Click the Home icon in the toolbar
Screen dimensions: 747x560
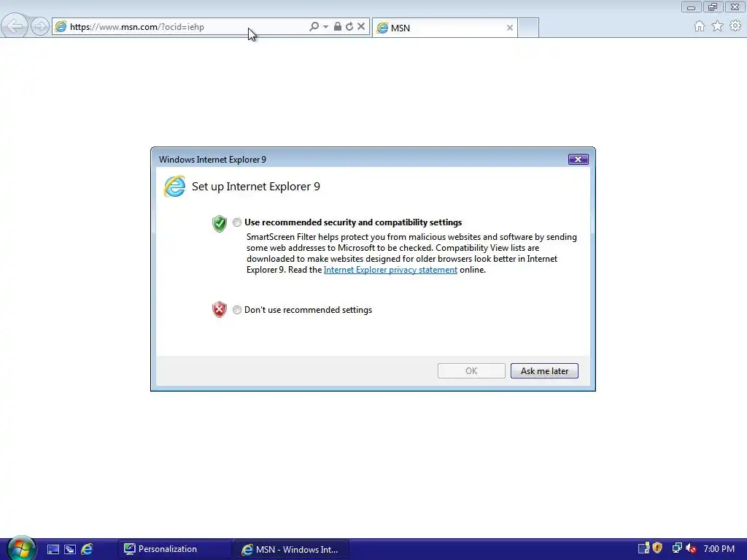coord(700,26)
